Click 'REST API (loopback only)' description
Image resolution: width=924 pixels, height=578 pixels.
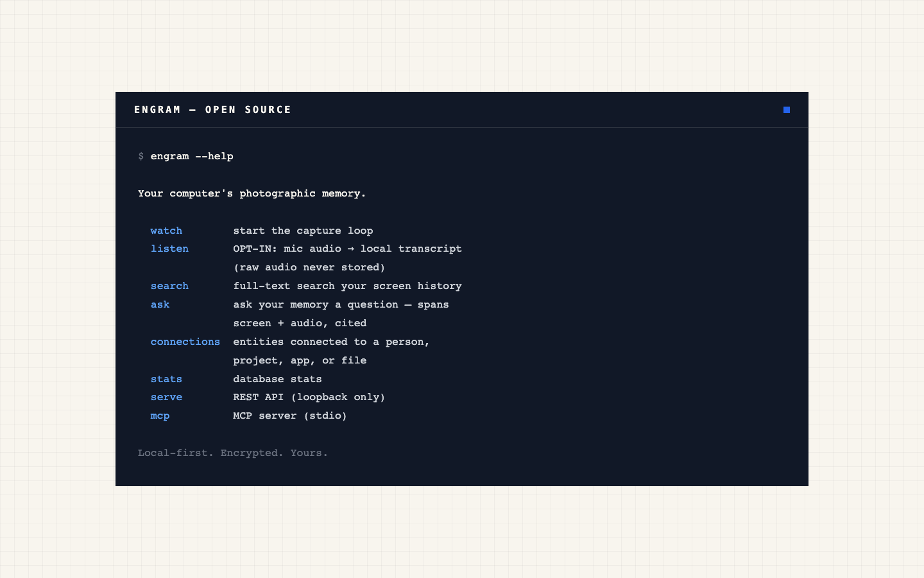coord(309,397)
